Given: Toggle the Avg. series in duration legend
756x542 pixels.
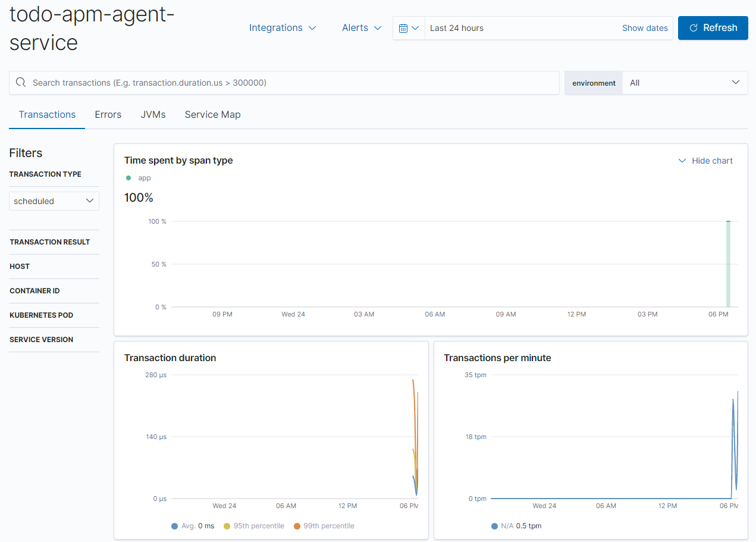Looking at the screenshot, I should click(193, 526).
